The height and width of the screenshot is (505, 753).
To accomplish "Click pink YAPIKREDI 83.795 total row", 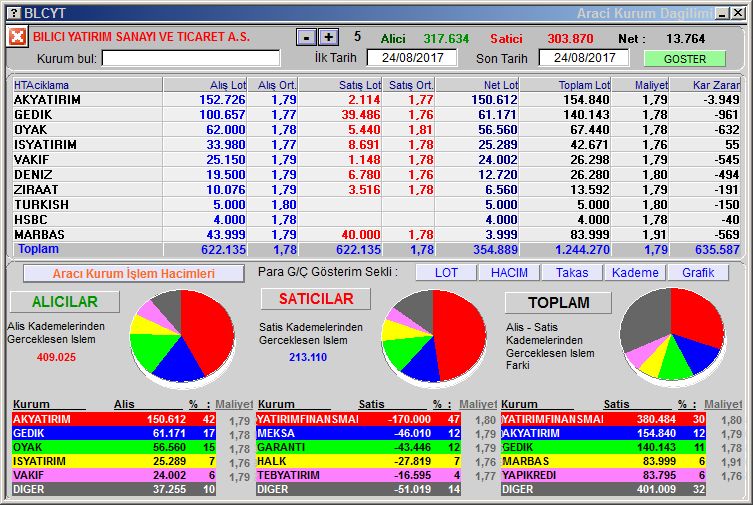I will (x=603, y=475).
